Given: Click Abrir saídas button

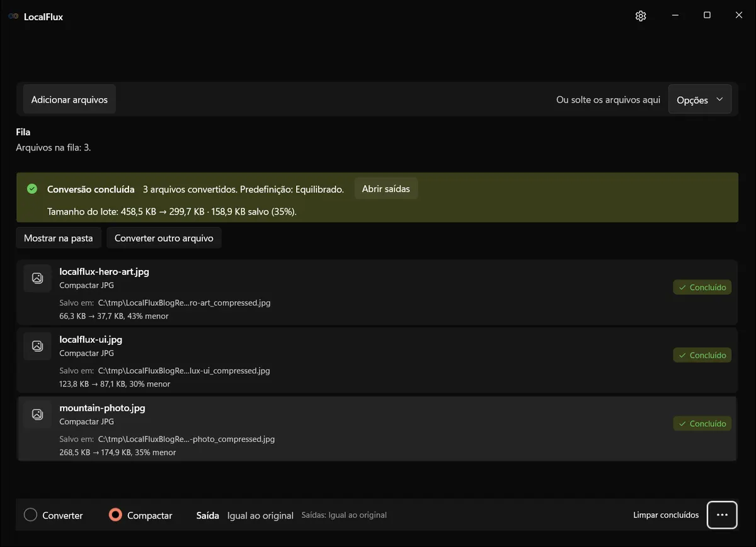Looking at the screenshot, I should coord(386,189).
